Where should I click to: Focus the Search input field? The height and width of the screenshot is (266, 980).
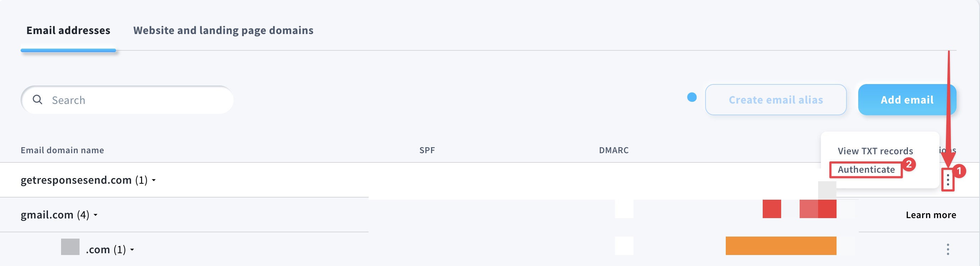[137, 100]
